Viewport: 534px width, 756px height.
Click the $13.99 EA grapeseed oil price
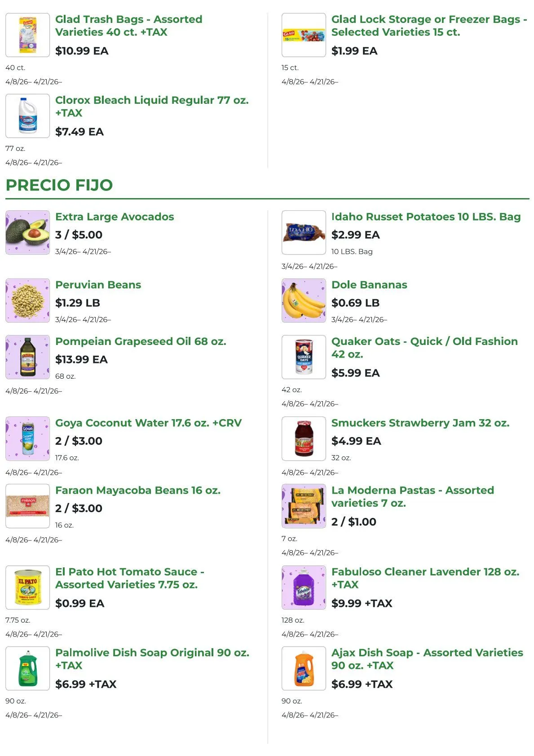click(x=81, y=360)
